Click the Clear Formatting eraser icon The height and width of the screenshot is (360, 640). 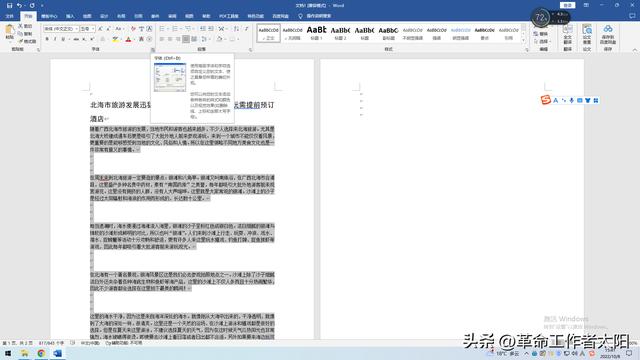pyautogui.click(x=133, y=29)
